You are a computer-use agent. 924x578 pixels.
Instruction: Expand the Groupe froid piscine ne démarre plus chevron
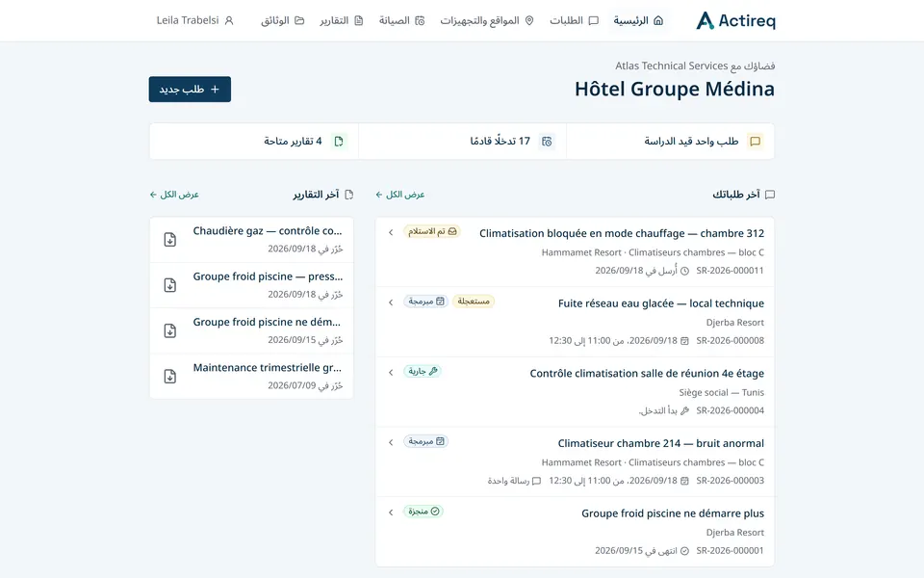pyautogui.click(x=391, y=512)
